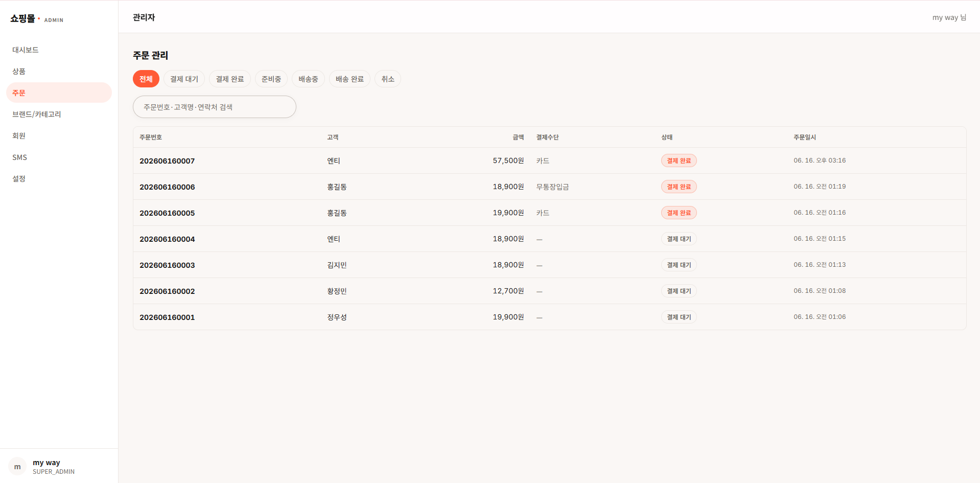
Task: Click the order search input field
Action: click(x=215, y=107)
